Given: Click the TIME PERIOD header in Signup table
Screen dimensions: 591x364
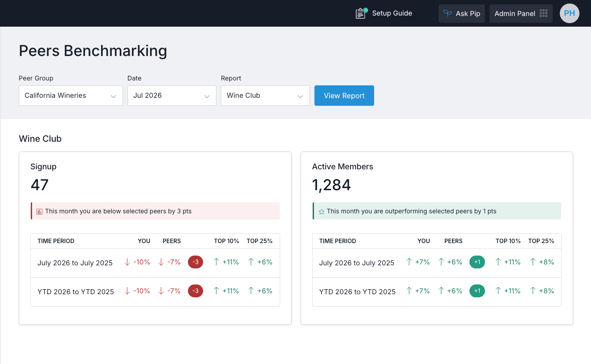Looking at the screenshot, I should point(56,241).
